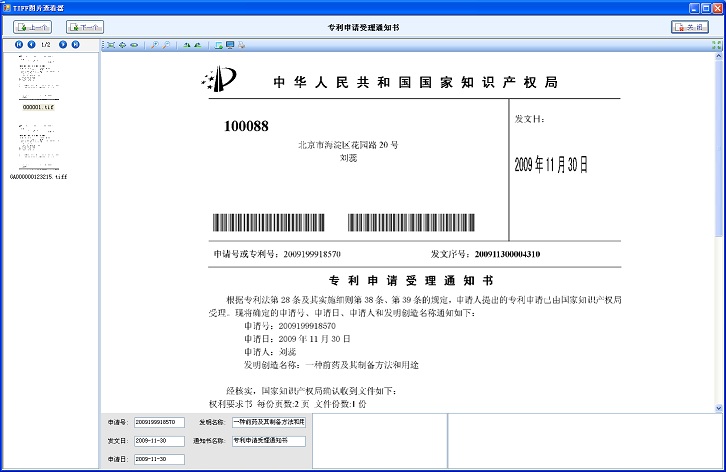Image resolution: width=726 pixels, height=472 pixels.
Task: Click the 发文日 input field
Action: (159, 441)
